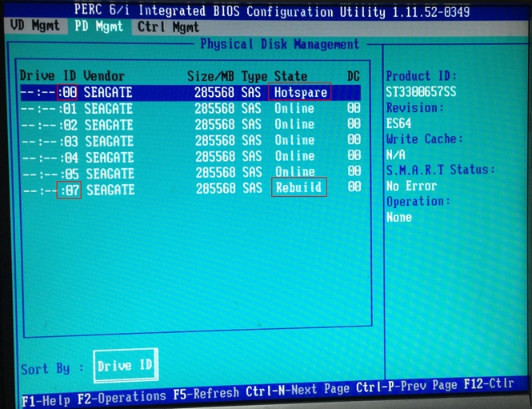532x409 pixels.
Task: Click the Rebuild state cell
Action: [299, 187]
